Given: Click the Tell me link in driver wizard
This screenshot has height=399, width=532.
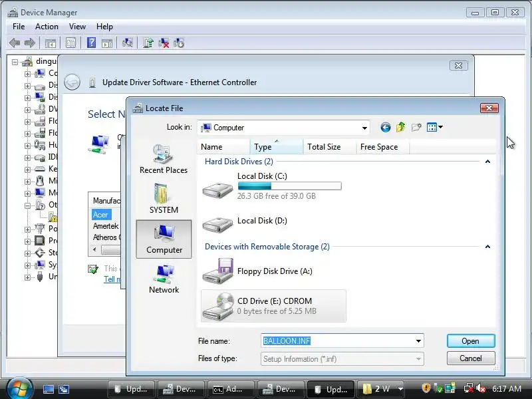Looking at the screenshot, I should 112,279.
